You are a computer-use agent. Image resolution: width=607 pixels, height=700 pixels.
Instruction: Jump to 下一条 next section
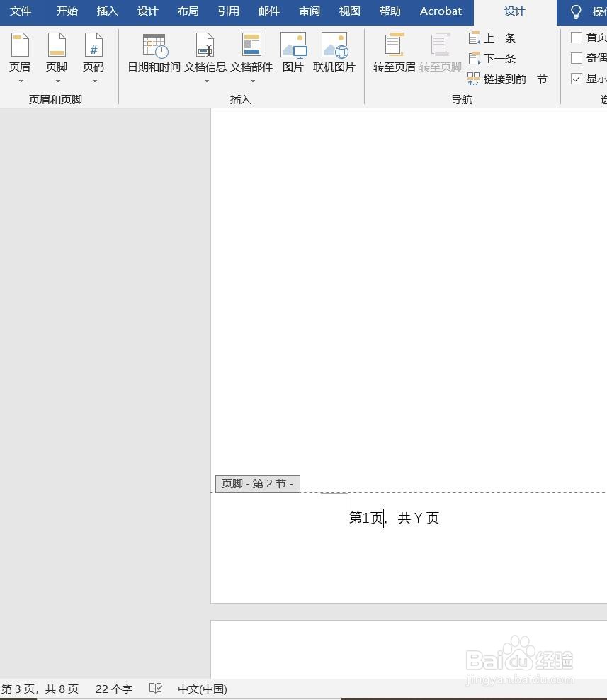[492, 59]
